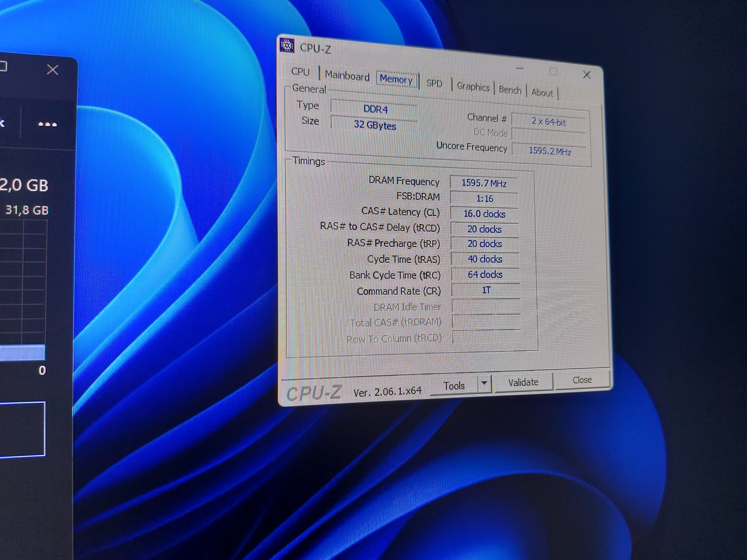Image resolution: width=747 pixels, height=560 pixels.
Task: Open the three-dots menu in left window
Action: pos(48,124)
